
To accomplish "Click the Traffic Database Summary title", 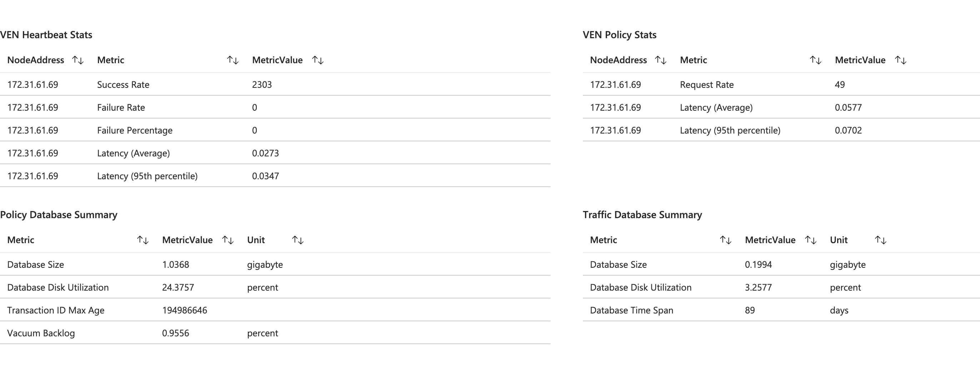I will pyautogui.click(x=642, y=215).
